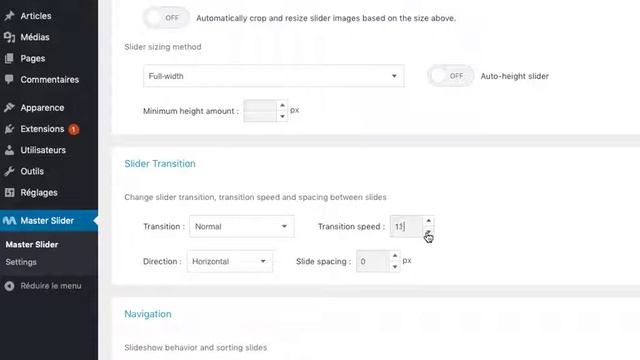Click 'Slideshow behavior and sorting slides' text
The height and width of the screenshot is (360, 640).
pos(196,348)
